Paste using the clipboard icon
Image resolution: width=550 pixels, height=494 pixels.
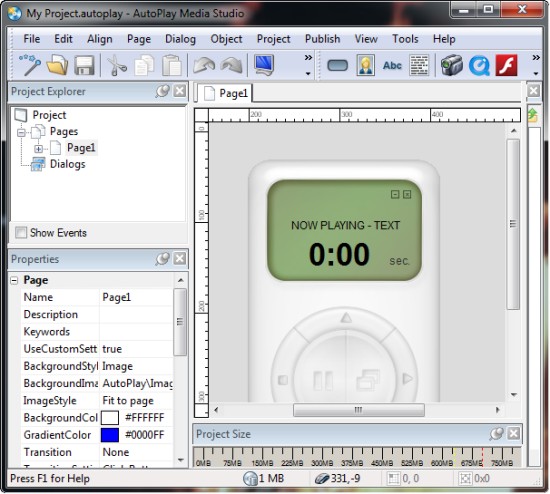(x=172, y=65)
